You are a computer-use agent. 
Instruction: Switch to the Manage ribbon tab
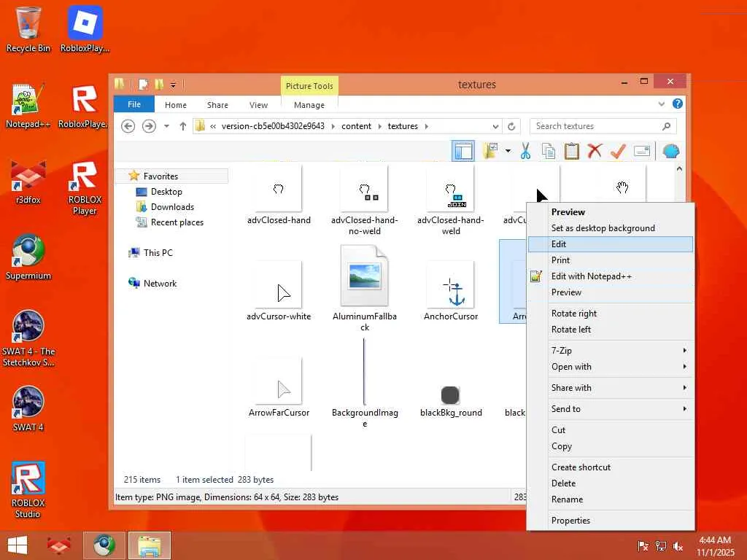click(309, 105)
